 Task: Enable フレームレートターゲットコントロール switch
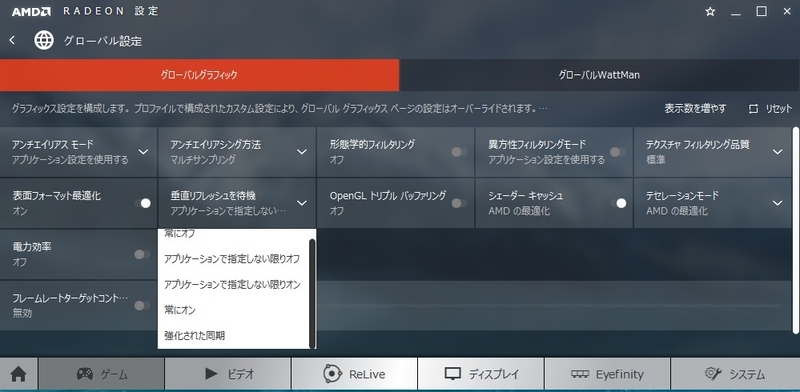coord(142,305)
